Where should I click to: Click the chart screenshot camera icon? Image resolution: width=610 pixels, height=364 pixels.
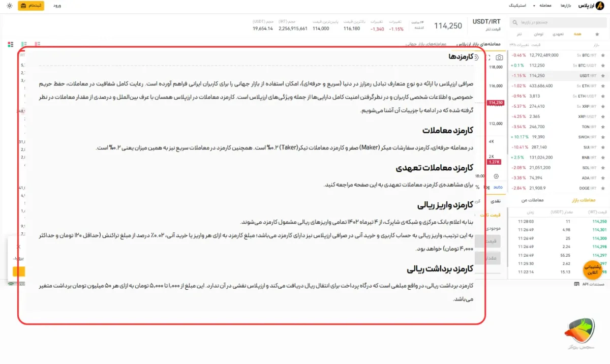[500, 57]
